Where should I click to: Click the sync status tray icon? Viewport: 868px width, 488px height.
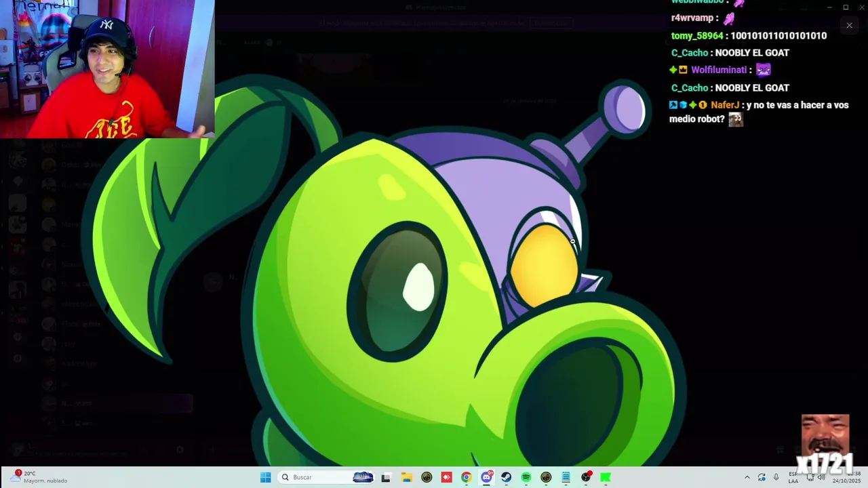762,477
